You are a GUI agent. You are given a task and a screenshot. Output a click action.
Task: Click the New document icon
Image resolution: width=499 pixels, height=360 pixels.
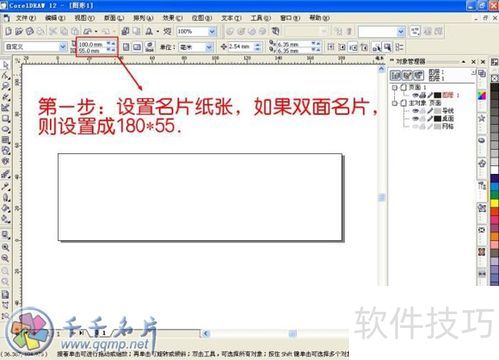tap(8, 31)
